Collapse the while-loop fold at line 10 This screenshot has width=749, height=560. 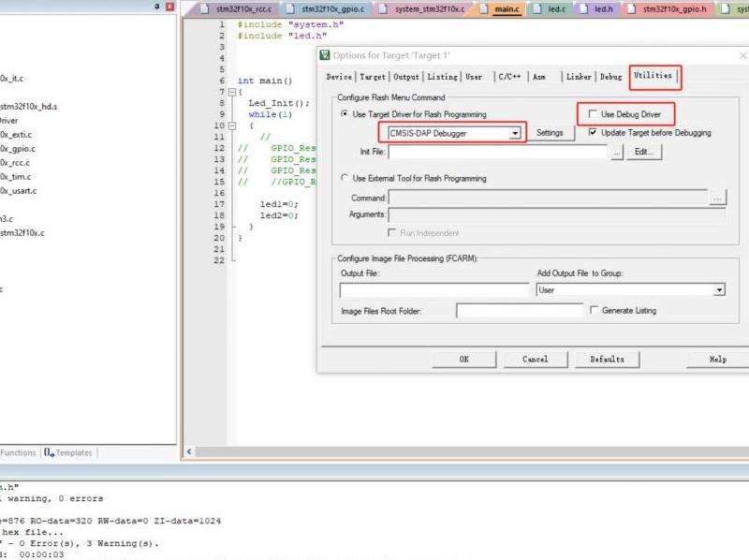pyautogui.click(x=232, y=125)
